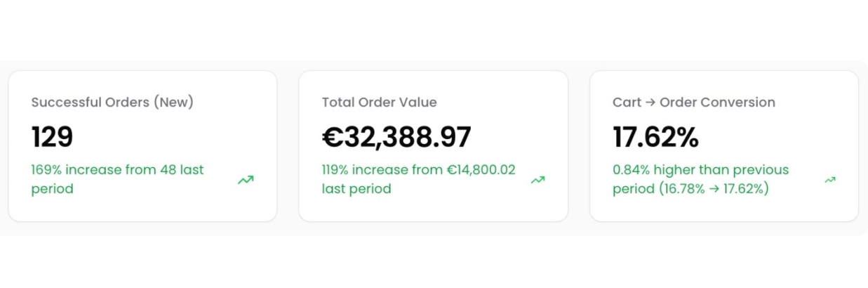Click the trend-up icon in Cart Conversion card
The height and width of the screenshot is (288, 868).
(830, 180)
